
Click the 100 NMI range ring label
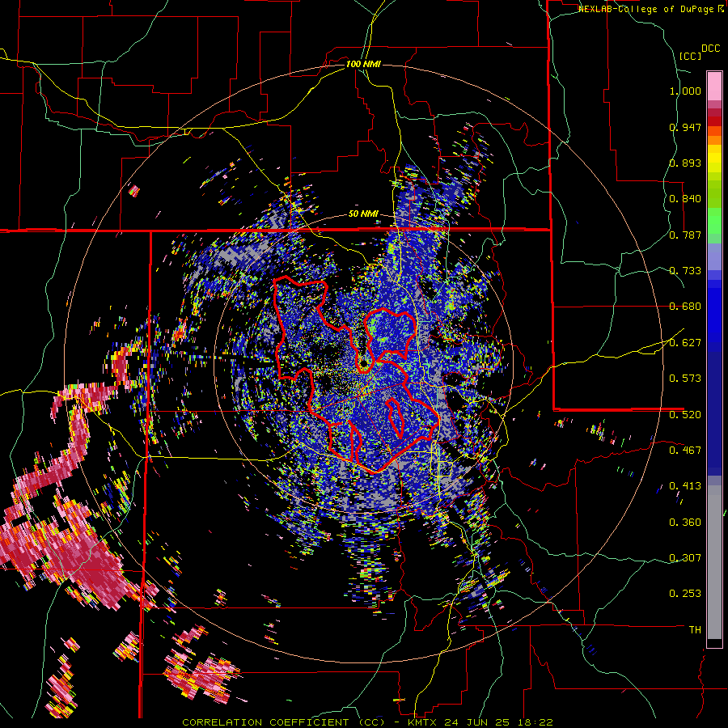(363, 64)
